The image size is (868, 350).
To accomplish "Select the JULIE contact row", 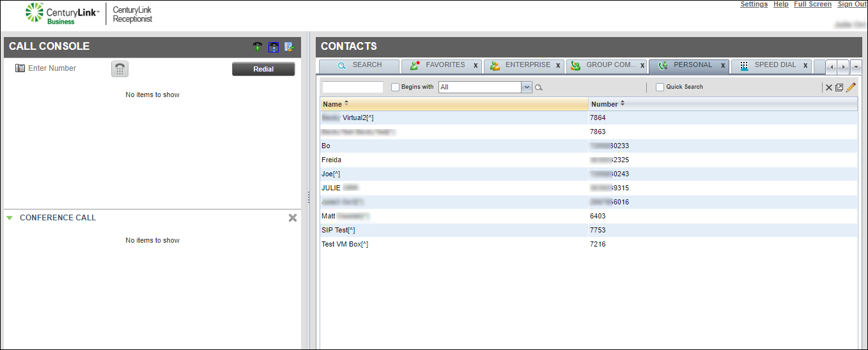I will [x=589, y=188].
